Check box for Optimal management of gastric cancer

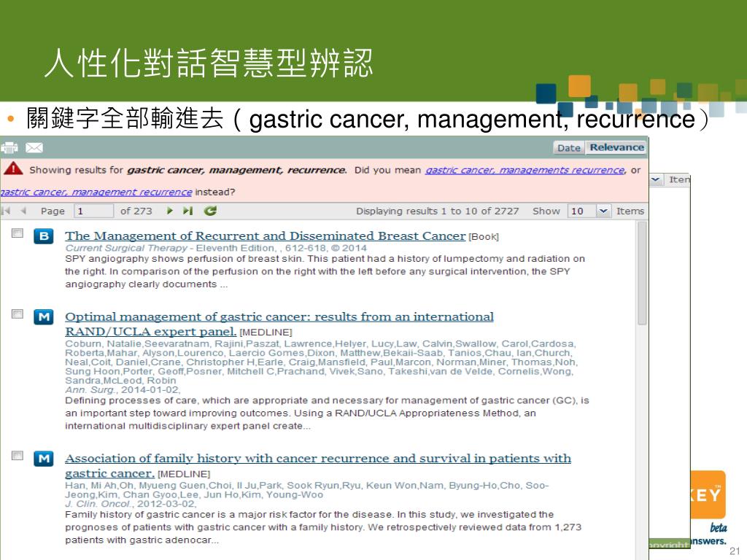(18, 314)
